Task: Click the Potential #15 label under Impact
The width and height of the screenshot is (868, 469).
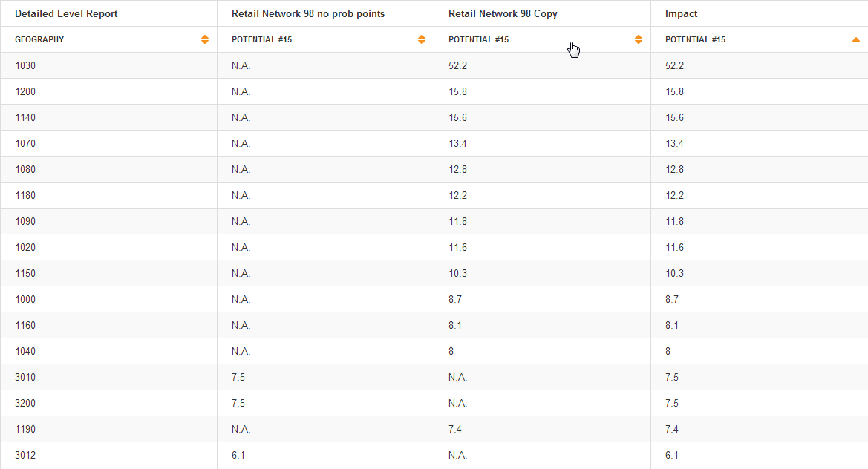Action: pos(695,40)
